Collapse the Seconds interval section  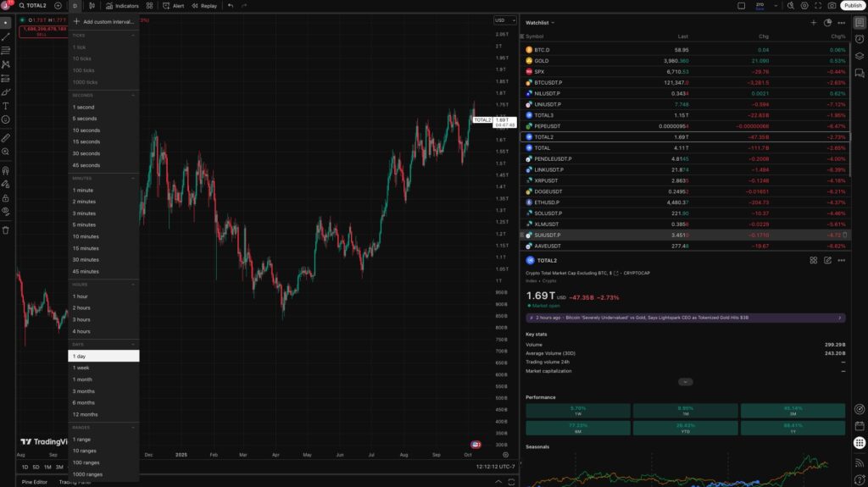point(133,95)
